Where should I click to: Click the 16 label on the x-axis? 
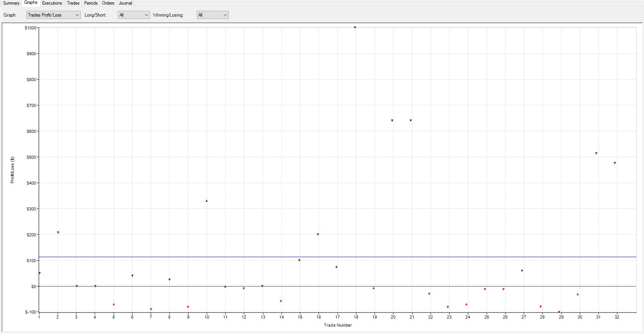click(319, 317)
